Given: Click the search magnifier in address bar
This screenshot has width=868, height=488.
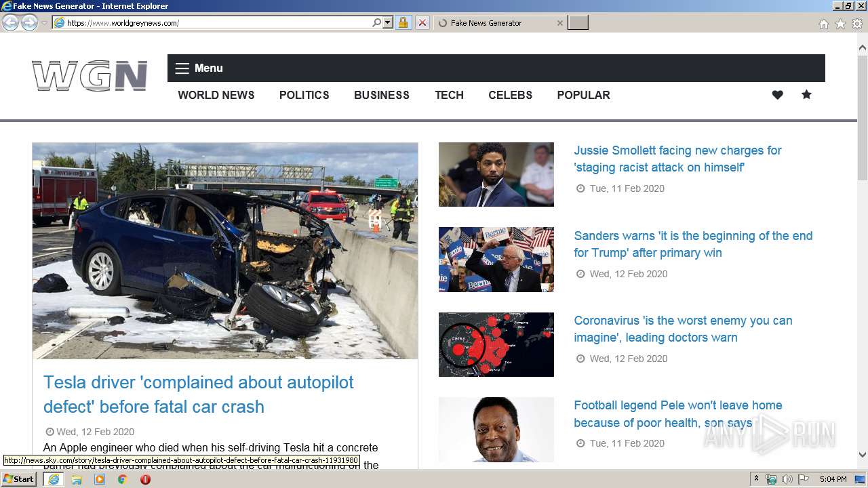Looking at the screenshot, I should pos(377,23).
